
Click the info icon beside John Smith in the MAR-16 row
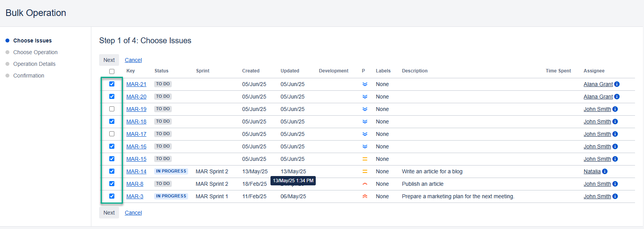pos(615,146)
